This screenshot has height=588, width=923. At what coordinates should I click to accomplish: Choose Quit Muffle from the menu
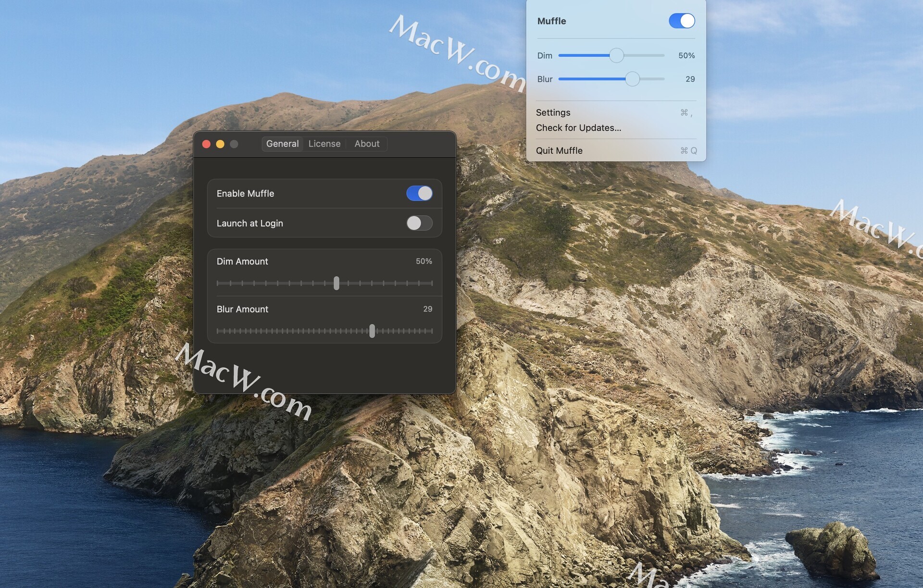tap(559, 150)
